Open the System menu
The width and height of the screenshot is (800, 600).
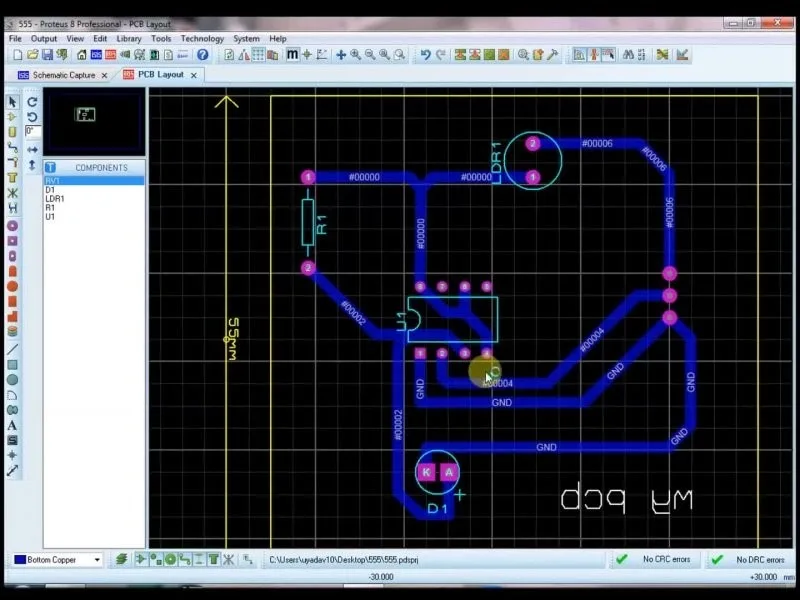[246, 39]
